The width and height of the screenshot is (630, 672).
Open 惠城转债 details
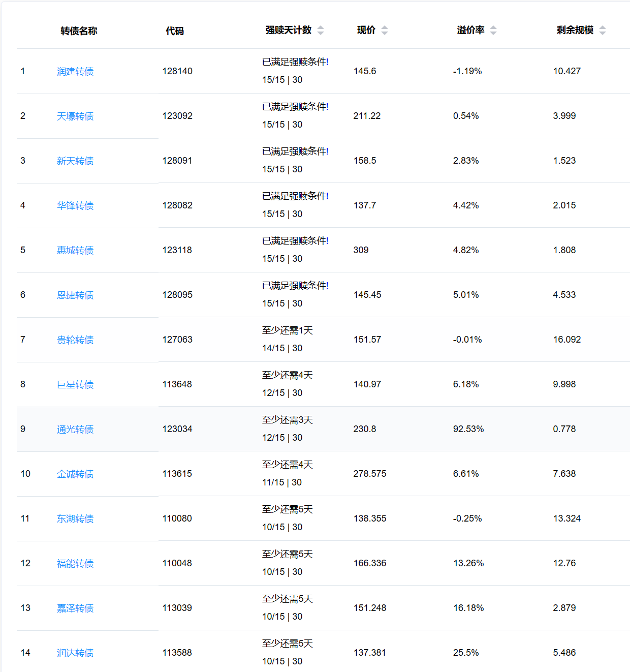[75, 251]
